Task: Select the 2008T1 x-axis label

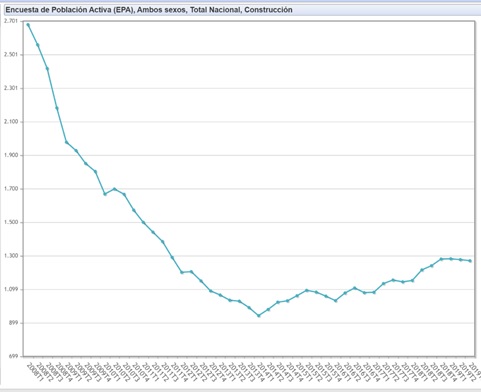Action: pyautogui.click(x=34, y=372)
